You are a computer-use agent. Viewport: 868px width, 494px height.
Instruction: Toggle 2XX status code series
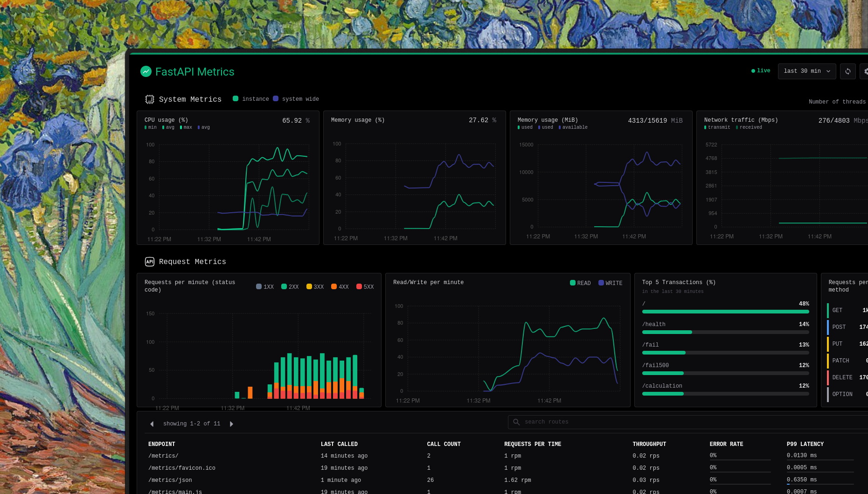click(x=290, y=286)
